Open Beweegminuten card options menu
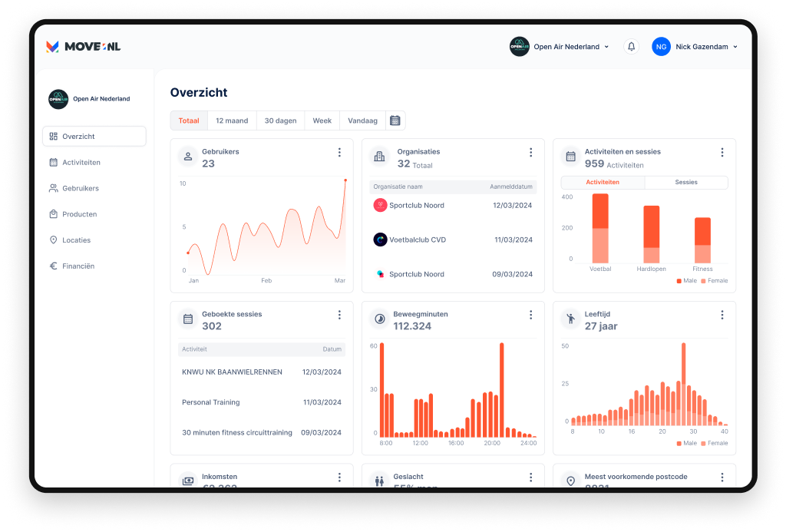This screenshot has width=786, height=532. click(x=530, y=315)
